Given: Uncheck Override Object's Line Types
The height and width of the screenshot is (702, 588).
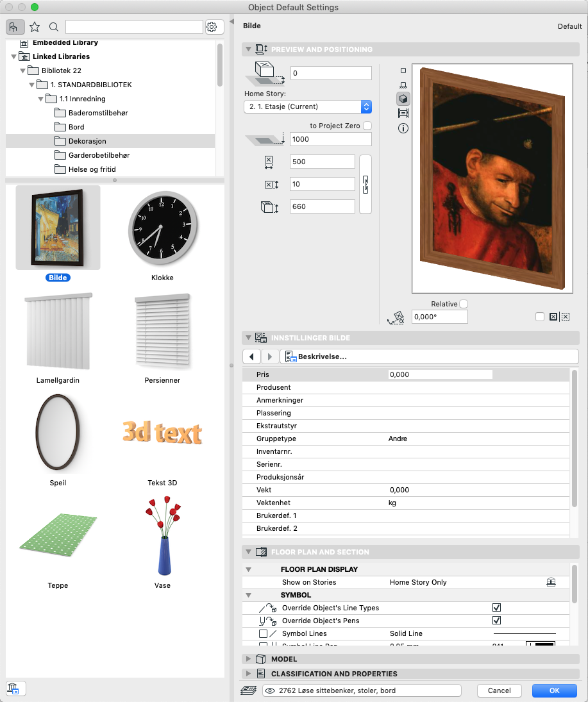Looking at the screenshot, I should pyautogui.click(x=496, y=608).
